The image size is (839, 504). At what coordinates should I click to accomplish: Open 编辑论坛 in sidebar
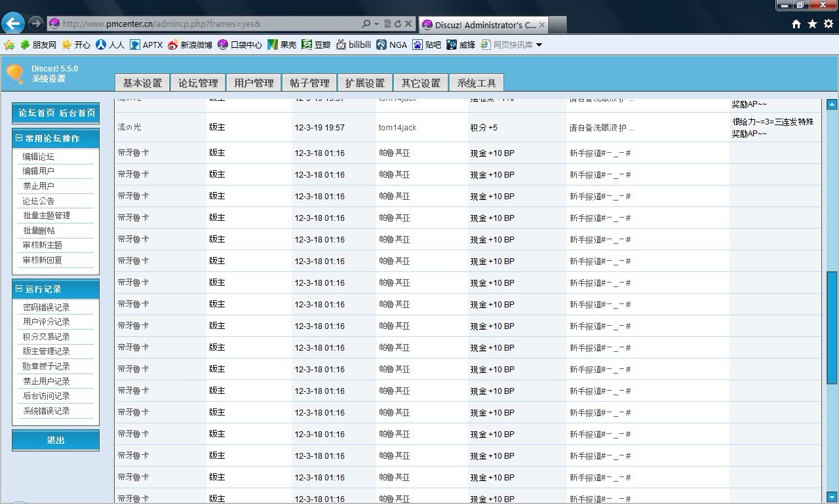39,157
